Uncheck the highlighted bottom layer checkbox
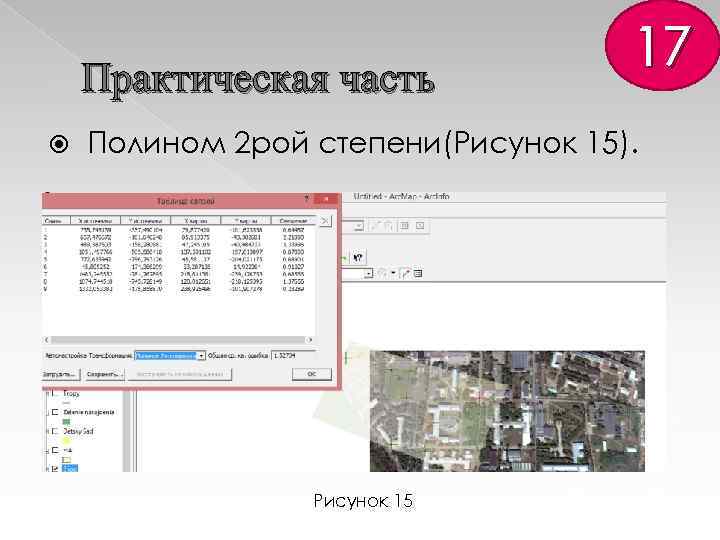The height and width of the screenshot is (540, 720). (55, 468)
